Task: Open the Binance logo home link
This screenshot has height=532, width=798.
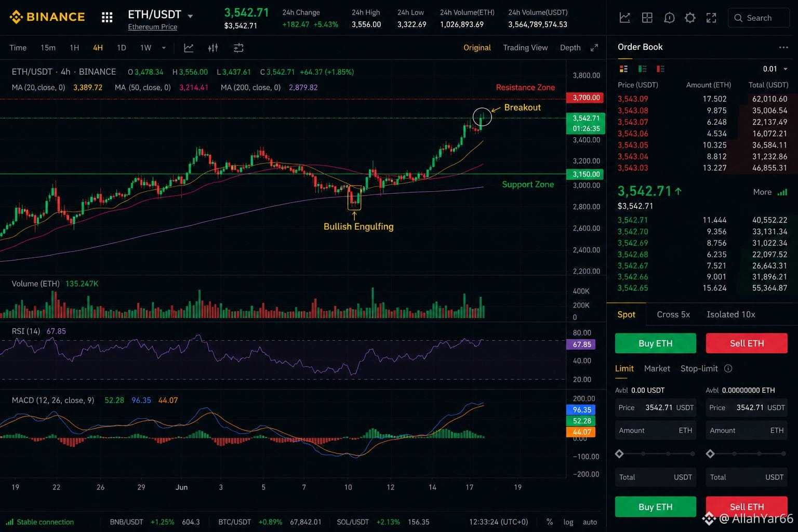Action: point(47,17)
